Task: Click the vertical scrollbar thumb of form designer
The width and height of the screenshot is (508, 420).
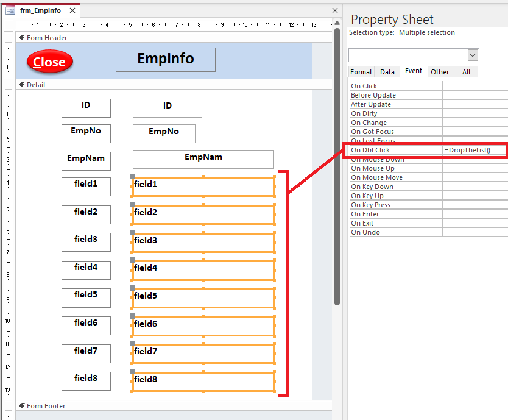Action: point(337,166)
